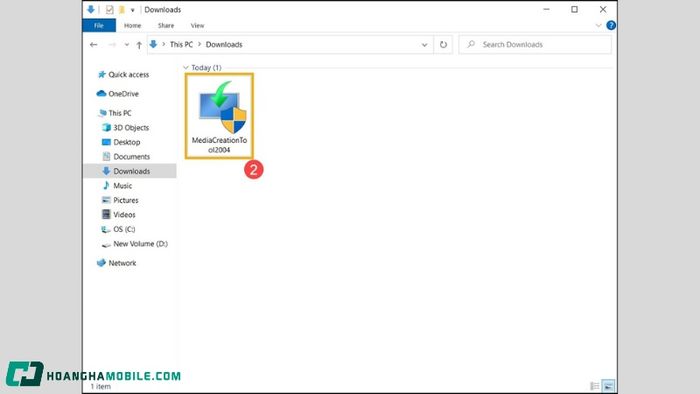Select Downloads in the sidebar
Viewport: 700px width, 394px height.
129,171
